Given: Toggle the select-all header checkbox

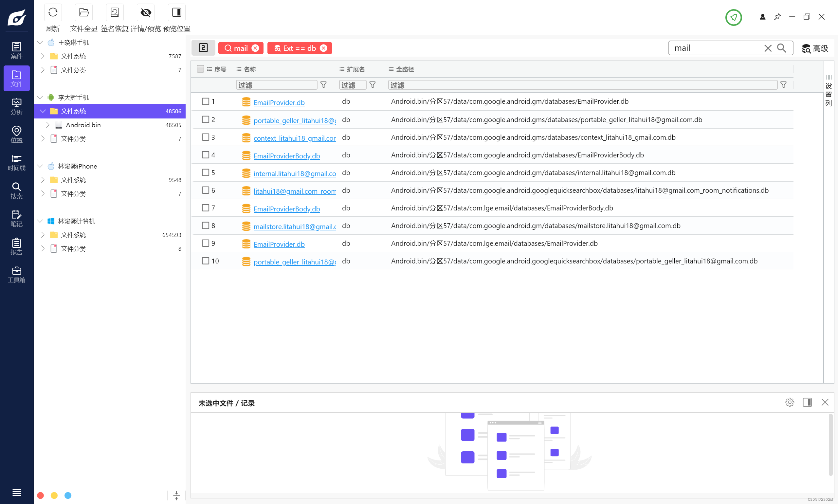Looking at the screenshot, I should pos(200,69).
